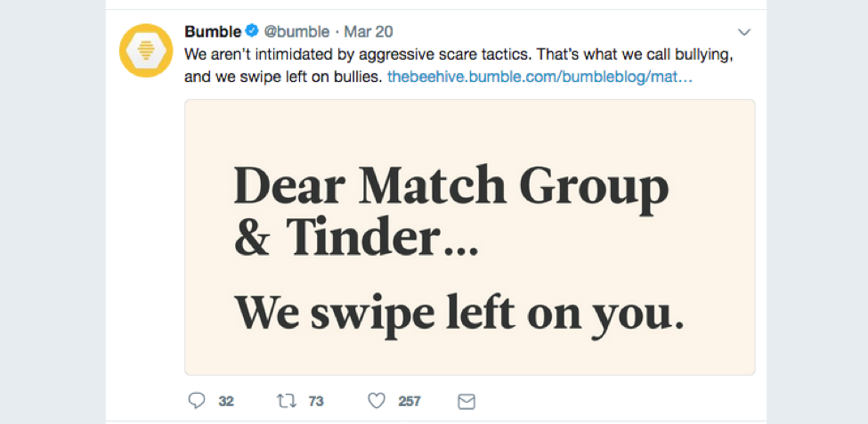Reply to the tweet via speech-bubble icon
The height and width of the screenshot is (424, 868).
pos(197,401)
